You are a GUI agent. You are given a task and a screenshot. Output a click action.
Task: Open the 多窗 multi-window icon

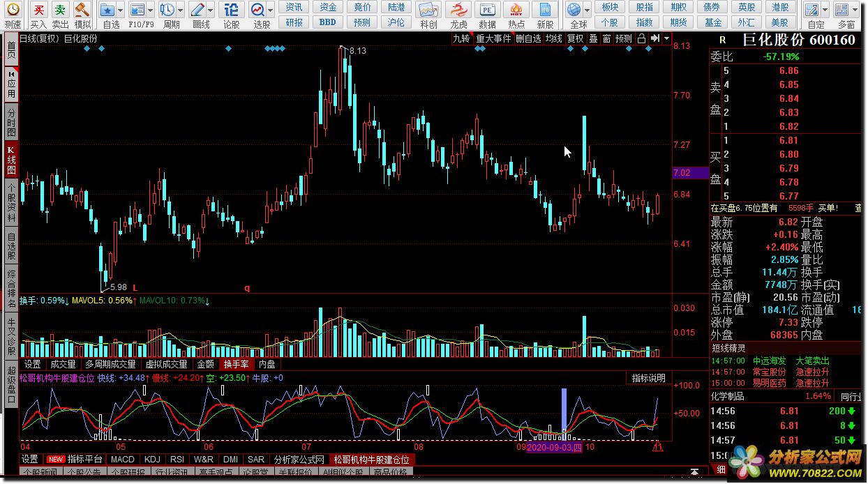(x=843, y=9)
